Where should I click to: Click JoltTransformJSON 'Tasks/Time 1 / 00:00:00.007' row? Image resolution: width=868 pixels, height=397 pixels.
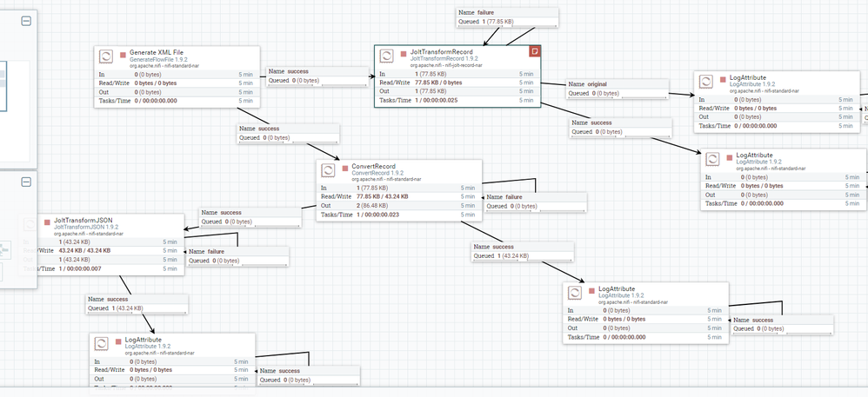pyautogui.click(x=101, y=268)
